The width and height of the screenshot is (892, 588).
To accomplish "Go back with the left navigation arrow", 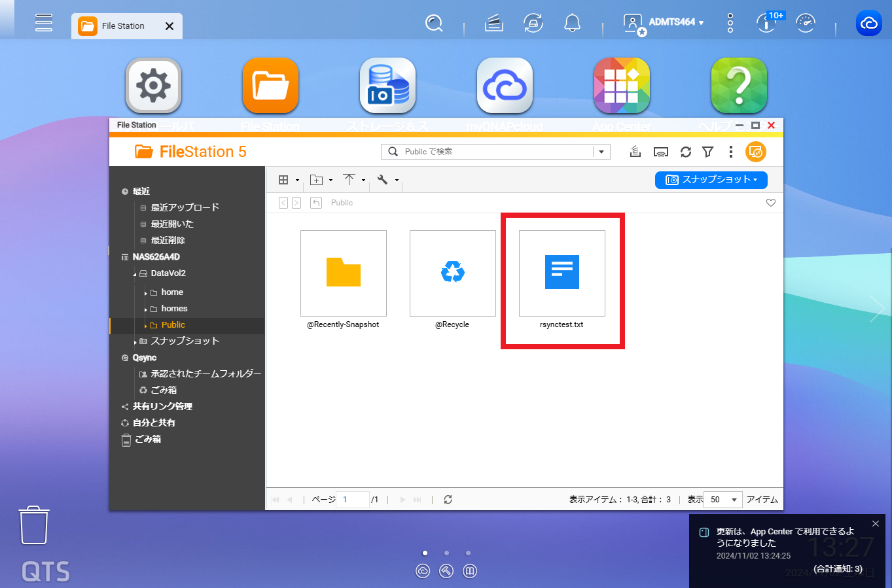I will pyautogui.click(x=283, y=203).
